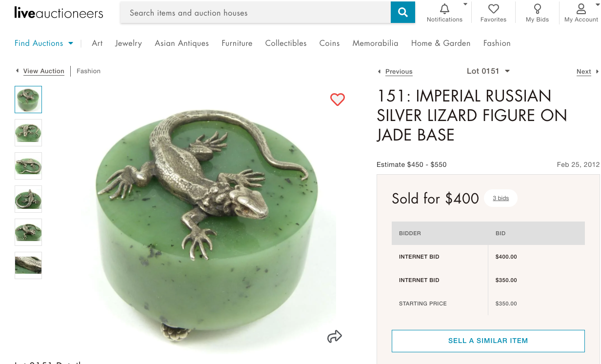Select the last close-up thumbnail image
Image resolution: width=601 pixels, height=364 pixels.
(x=28, y=265)
